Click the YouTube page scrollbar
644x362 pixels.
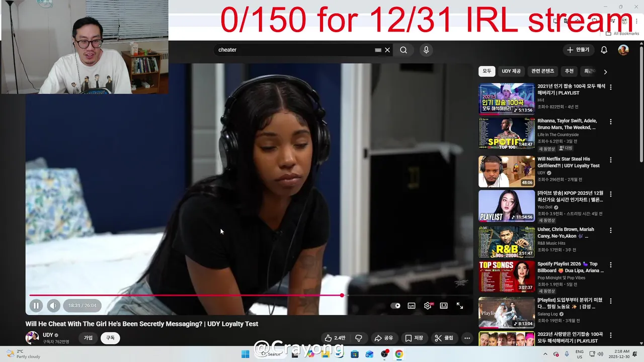coord(641,105)
